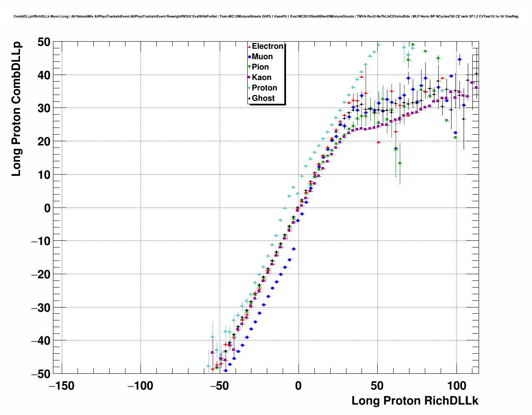
Task: Select the purple Kaon legend square
Action: coord(249,78)
